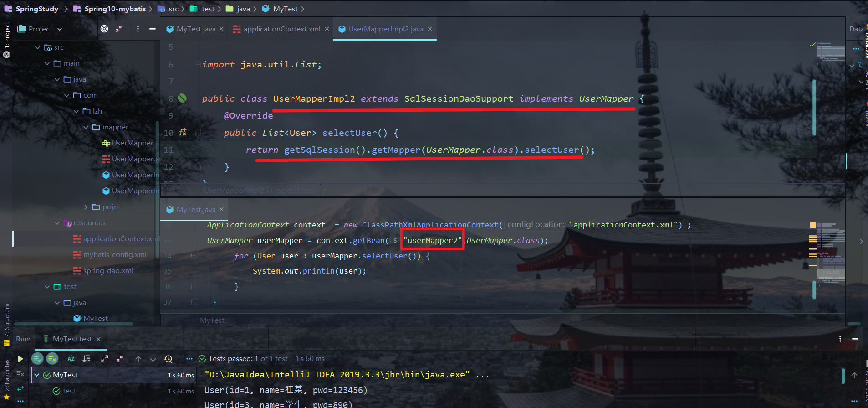
Task: Collapse the main folder
Action: pyautogui.click(x=47, y=63)
